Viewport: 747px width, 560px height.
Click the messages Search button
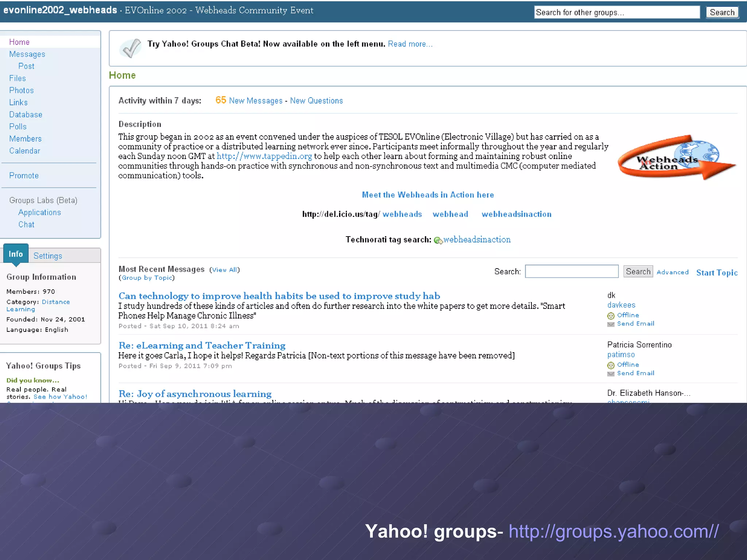click(638, 271)
